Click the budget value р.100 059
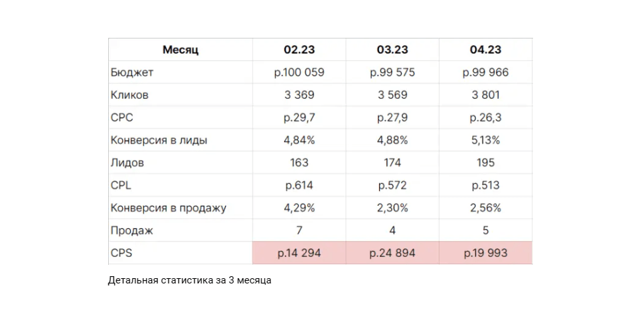The width and height of the screenshot is (644, 318). tap(299, 72)
